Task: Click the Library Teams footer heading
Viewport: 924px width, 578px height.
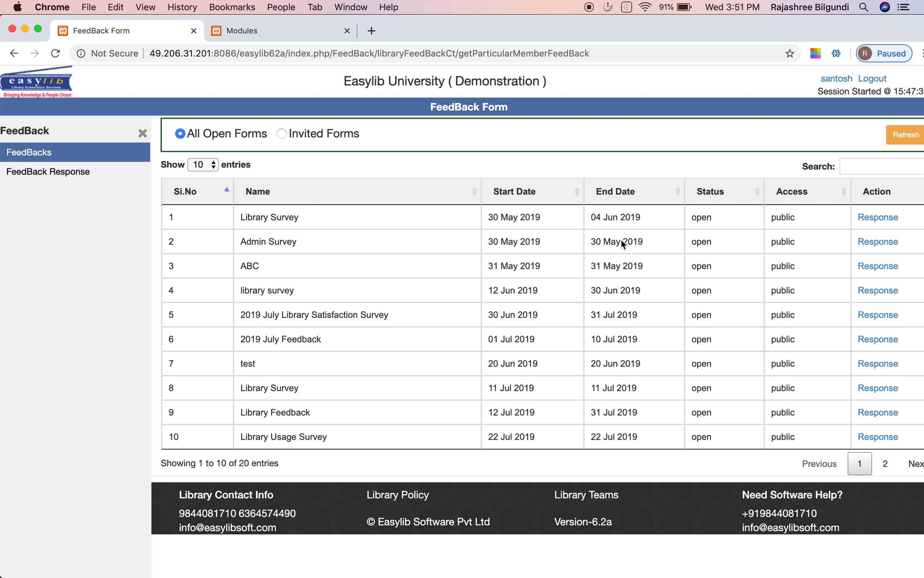Action: pos(586,495)
